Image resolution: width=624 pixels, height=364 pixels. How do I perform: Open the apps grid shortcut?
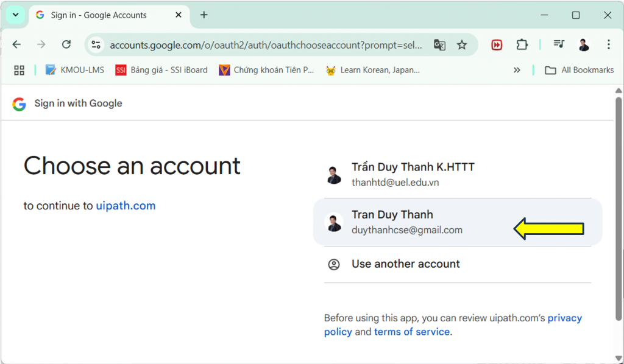pyautogui.click(x=19, y=71)
